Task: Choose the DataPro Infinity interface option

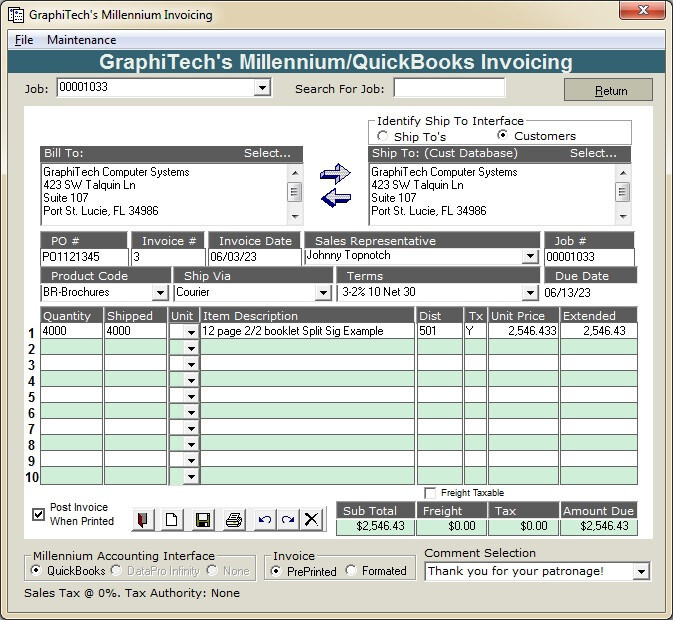Action: tap(115, 570)
